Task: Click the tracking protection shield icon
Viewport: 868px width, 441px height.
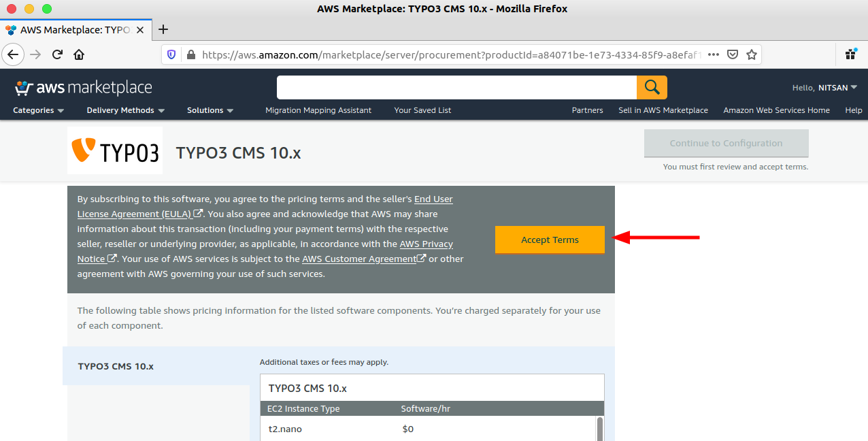Action: point(172,54)
